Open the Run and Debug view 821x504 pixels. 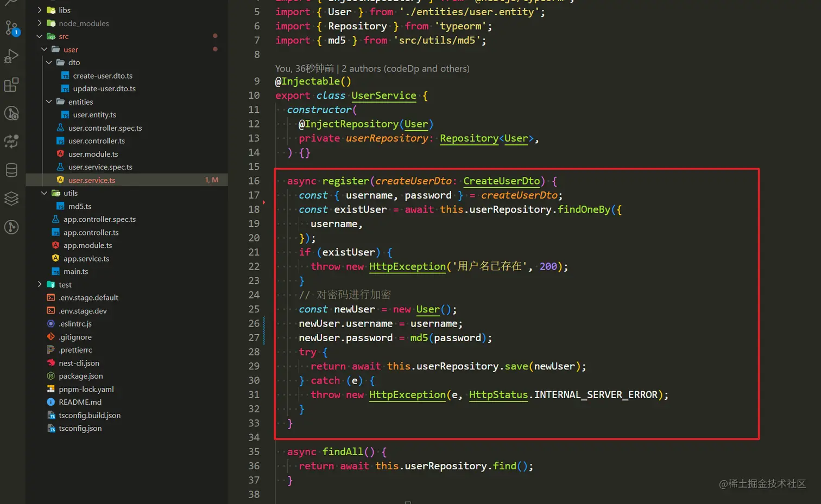click(x=12, y=56)
